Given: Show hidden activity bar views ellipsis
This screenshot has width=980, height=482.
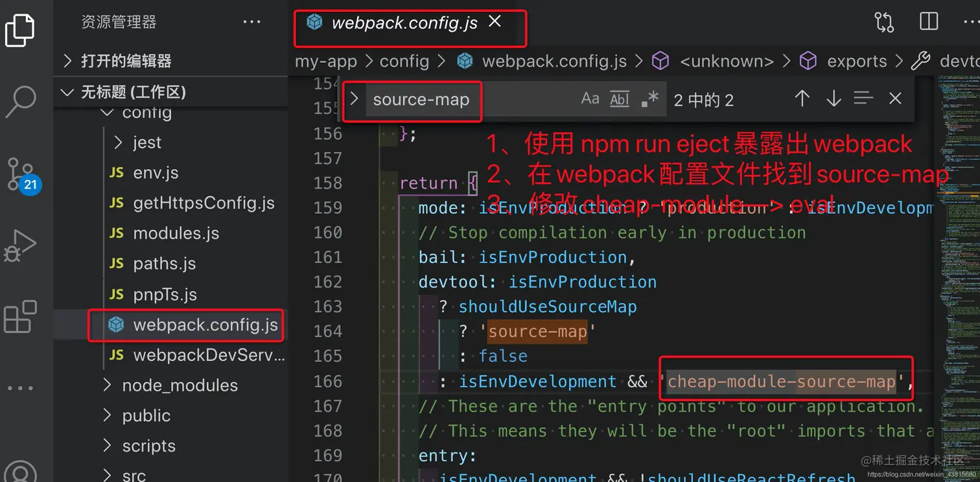Looking at the screenshot, I should pos(20,389).
